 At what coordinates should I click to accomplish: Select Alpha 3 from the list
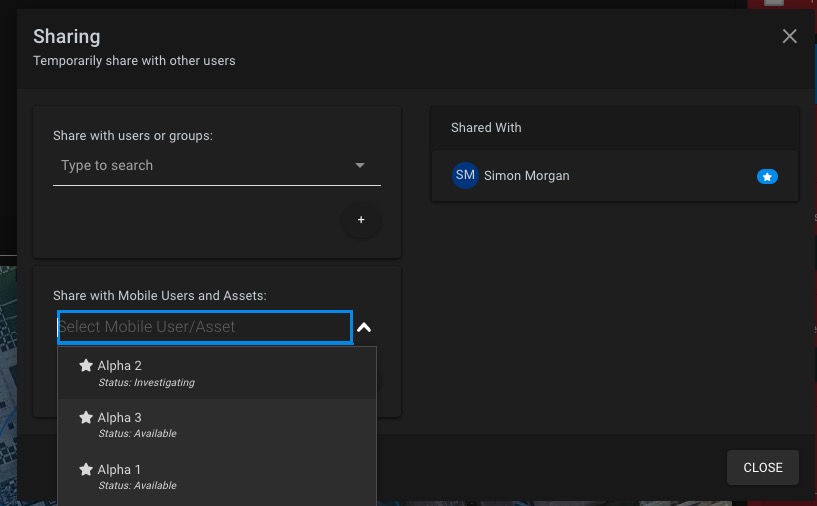(x=217, y=425)
